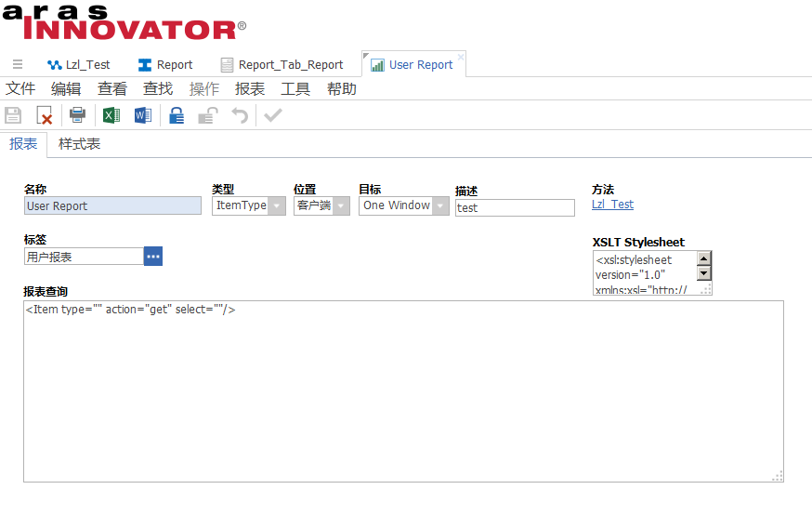This screenshot has height=529, width=812.
Task: Select the 报表 form tab
Action: tap(23, 144)
